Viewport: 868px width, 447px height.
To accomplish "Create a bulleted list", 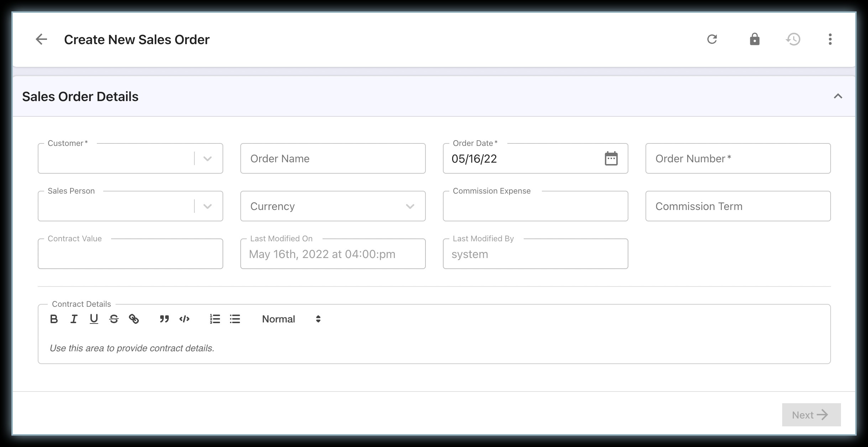I will [x=235, y=319].
